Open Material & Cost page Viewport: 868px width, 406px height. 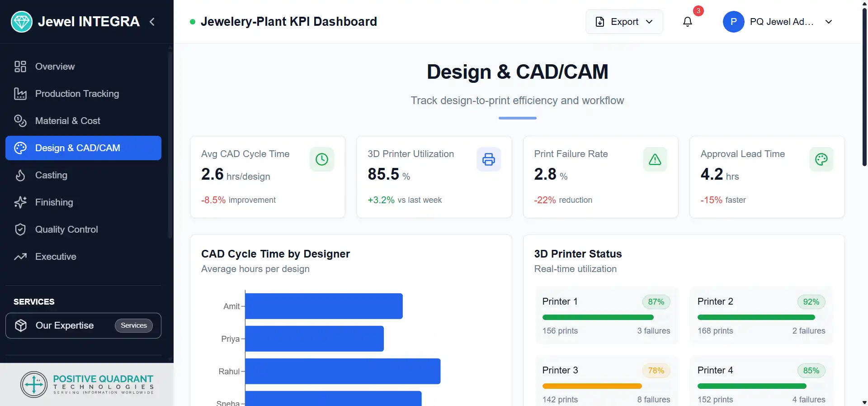tap(83, 121)
